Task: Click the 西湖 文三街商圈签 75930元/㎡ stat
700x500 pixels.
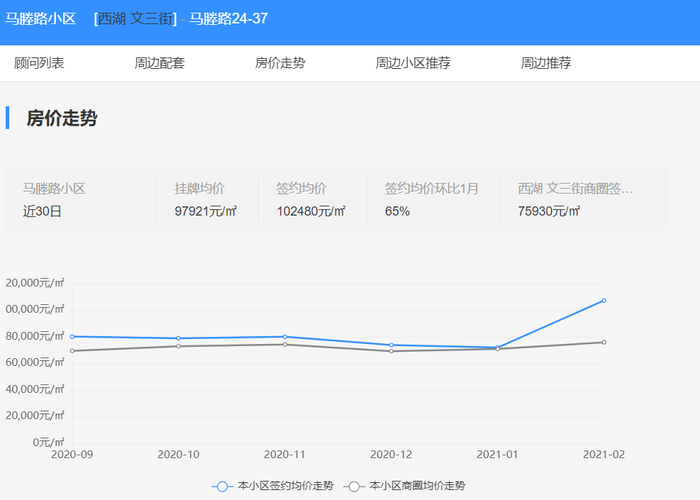Action: pos(576,199)
